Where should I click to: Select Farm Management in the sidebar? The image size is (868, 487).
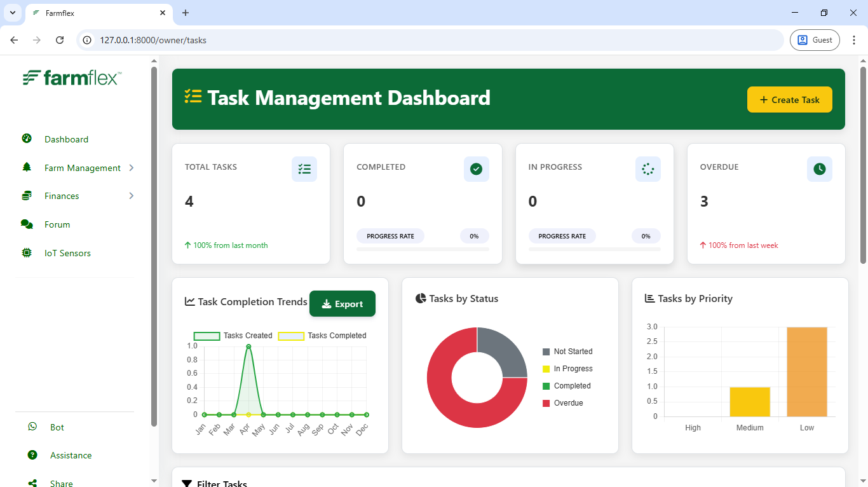tap(83, 168)
